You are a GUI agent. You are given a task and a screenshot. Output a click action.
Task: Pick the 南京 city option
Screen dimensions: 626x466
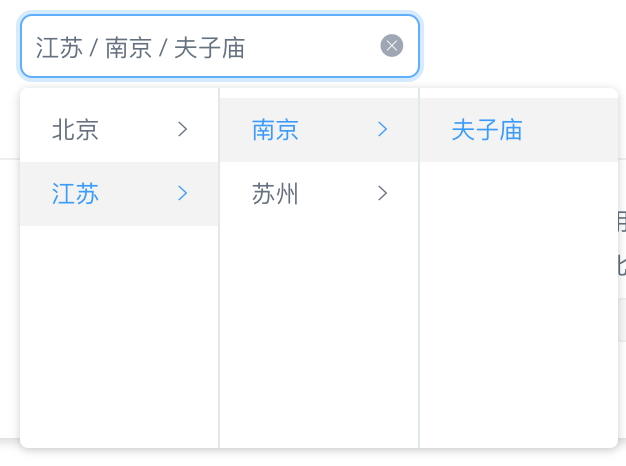(276, 129)
